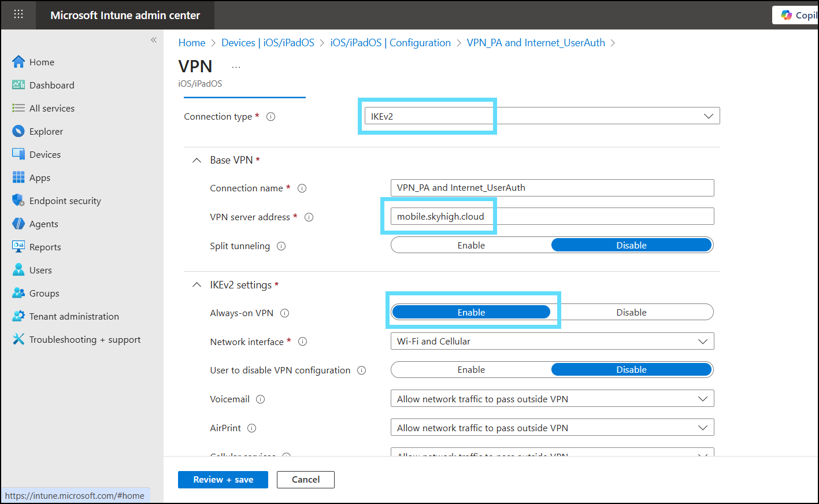
Task: Open the Troubleshooting + support tools icon
Action: click(x=18, y=339)
